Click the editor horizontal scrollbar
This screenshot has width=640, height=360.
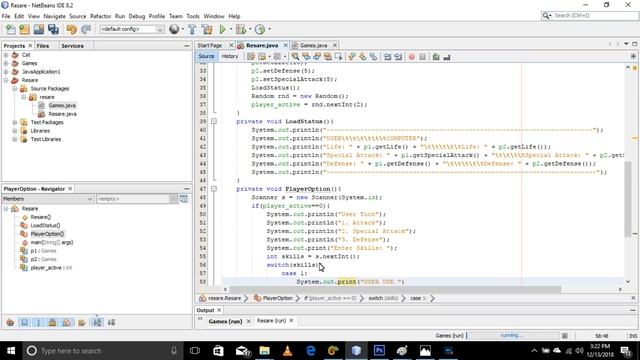(396, 289)
